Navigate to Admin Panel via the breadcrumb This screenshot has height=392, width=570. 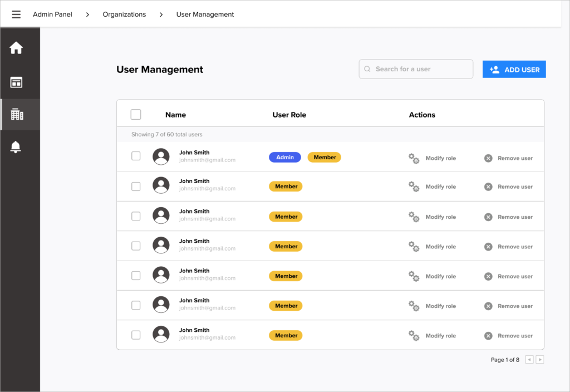click(x=52, y=14)
